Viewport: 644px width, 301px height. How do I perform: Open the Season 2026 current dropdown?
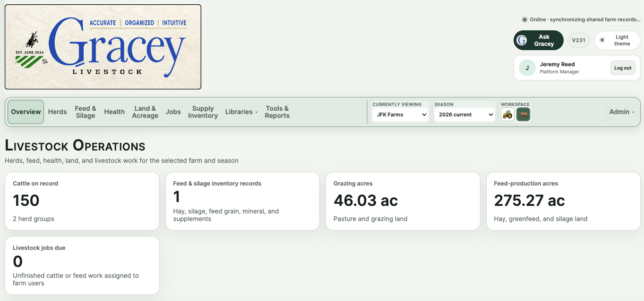pyautogui.click(x=465, y=115)
